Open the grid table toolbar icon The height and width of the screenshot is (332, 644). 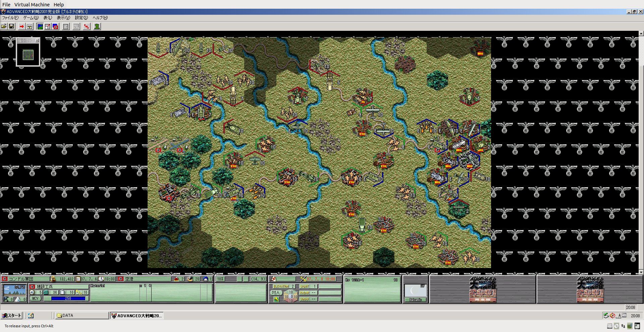point(66,26)
